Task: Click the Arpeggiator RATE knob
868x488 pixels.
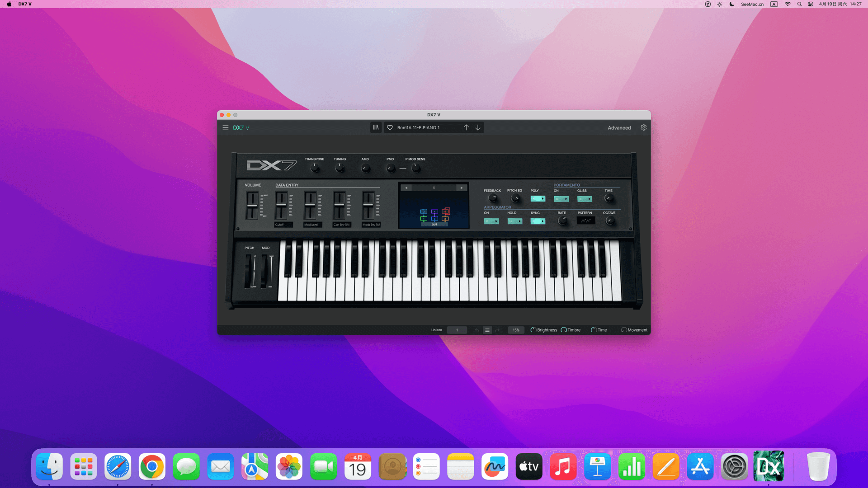Action: point(562,221)
